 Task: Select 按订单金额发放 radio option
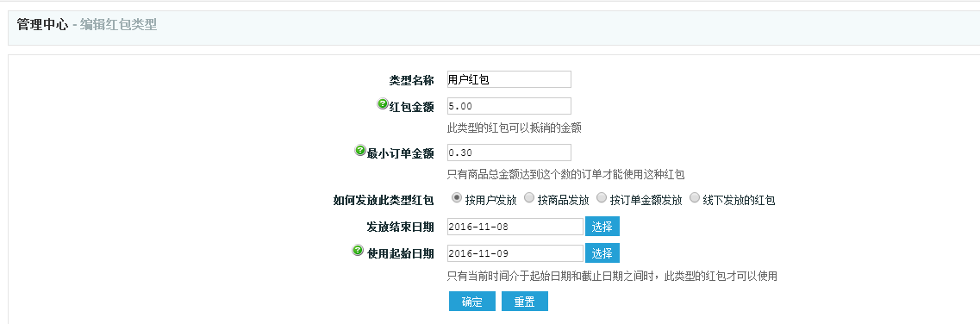602,198
